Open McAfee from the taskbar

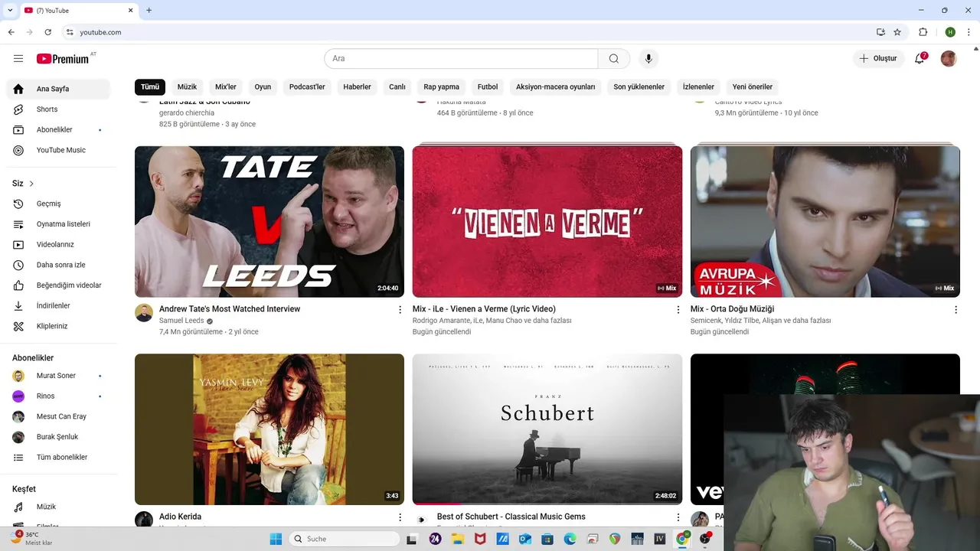tap(480, 539)
